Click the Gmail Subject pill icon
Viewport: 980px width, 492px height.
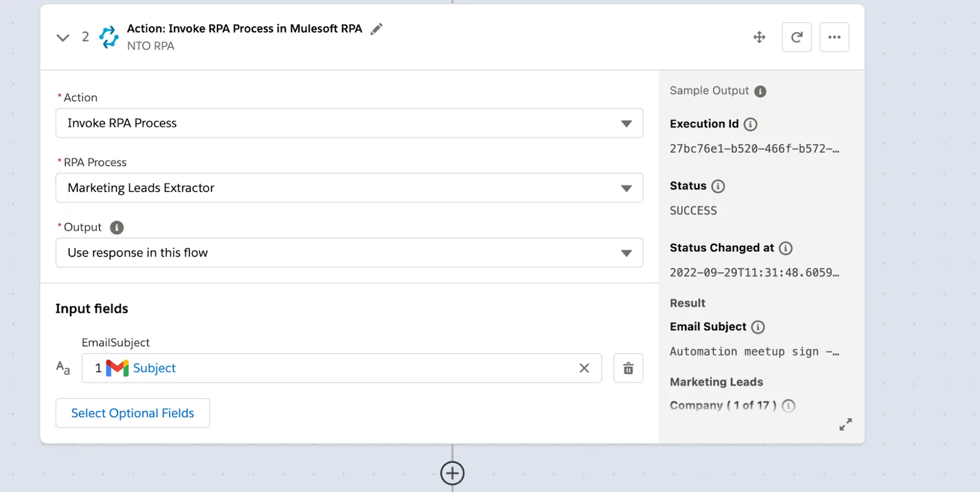[x=117, y=368]
